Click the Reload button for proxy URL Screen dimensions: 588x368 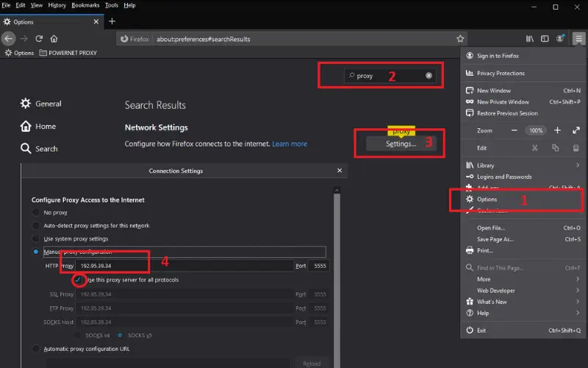click(x=312, y=364)
